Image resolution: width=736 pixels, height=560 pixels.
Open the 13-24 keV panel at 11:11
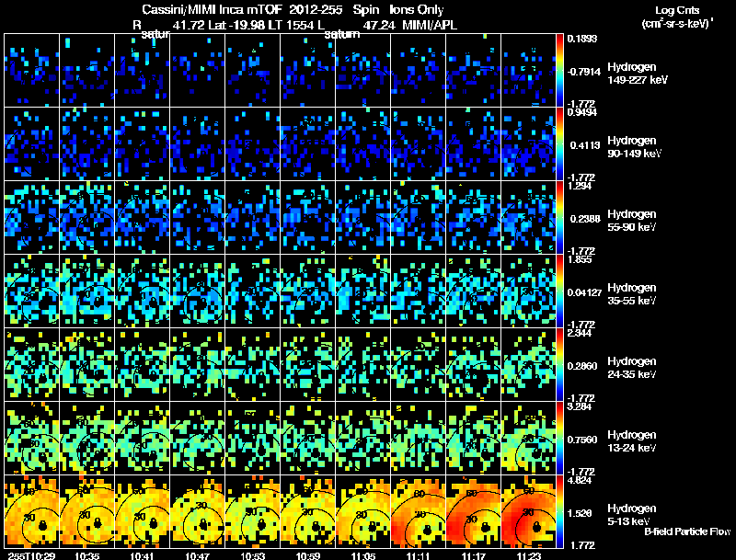tap(418, 439)
